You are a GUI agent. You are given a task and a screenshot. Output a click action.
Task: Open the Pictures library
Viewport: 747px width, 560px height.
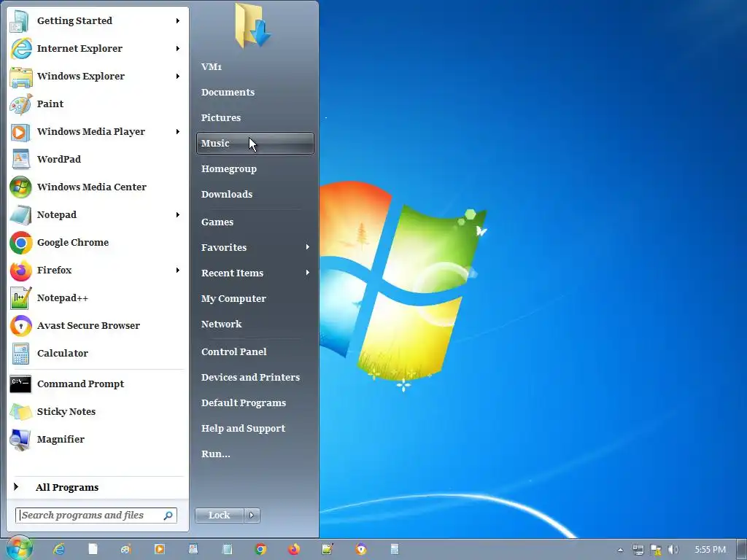click(x=255, y=117)
